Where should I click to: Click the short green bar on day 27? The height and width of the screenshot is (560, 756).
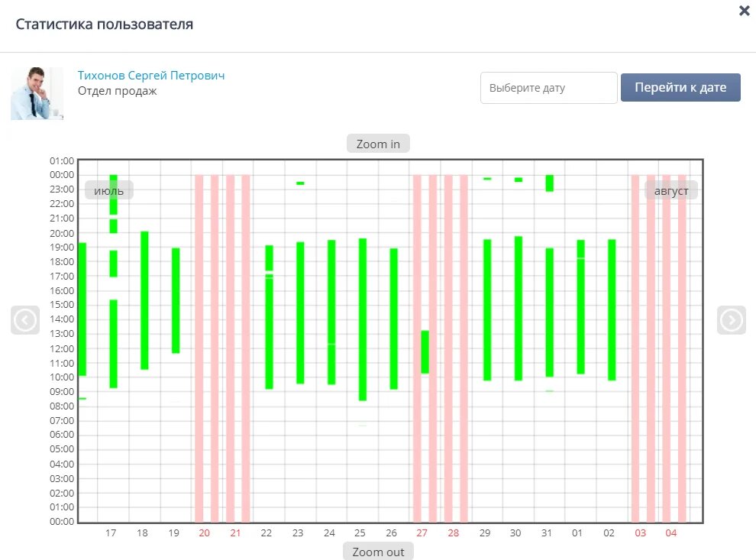point(425,351)
